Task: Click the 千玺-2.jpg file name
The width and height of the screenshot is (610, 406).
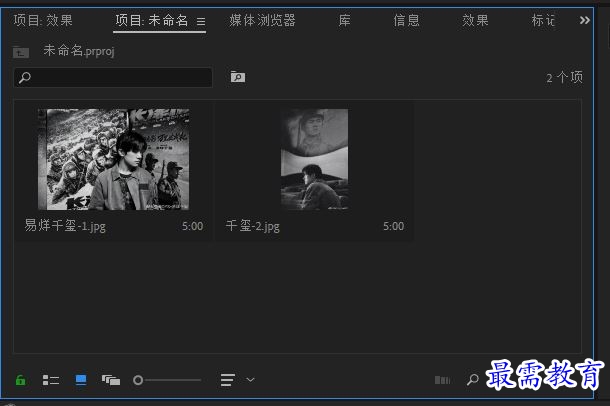Action: pyautogui.click(x=252, y=226)
